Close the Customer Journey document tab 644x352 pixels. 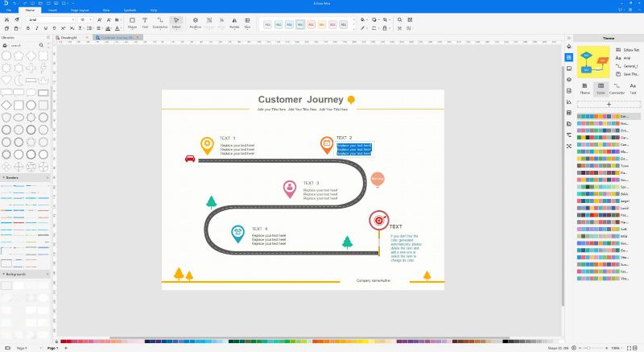pos(138,37)
